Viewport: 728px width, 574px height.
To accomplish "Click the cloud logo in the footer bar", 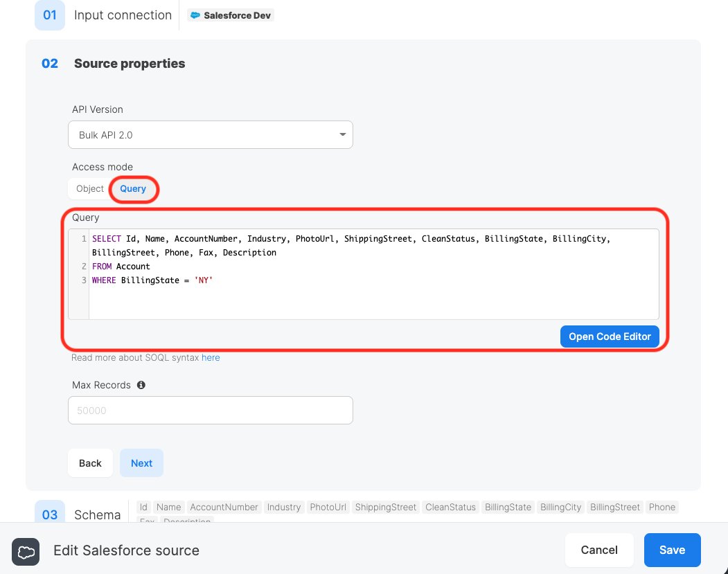I will click(26, 552).
